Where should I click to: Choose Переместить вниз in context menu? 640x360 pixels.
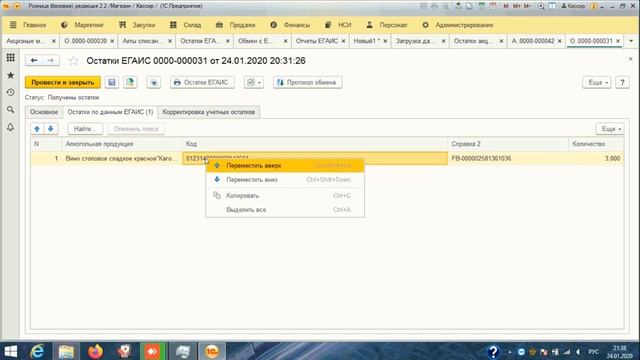[x=285, y=180]
